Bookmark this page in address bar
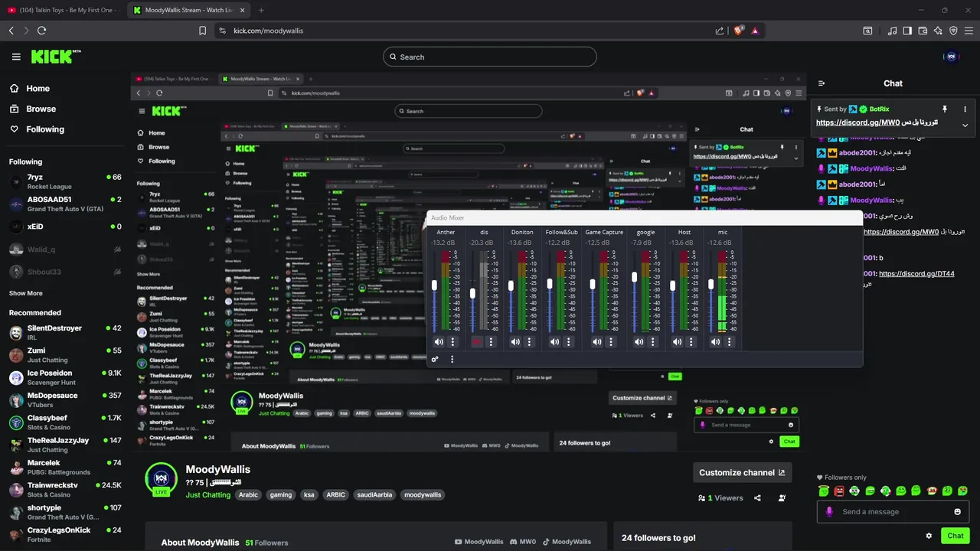 coord(202,31)
